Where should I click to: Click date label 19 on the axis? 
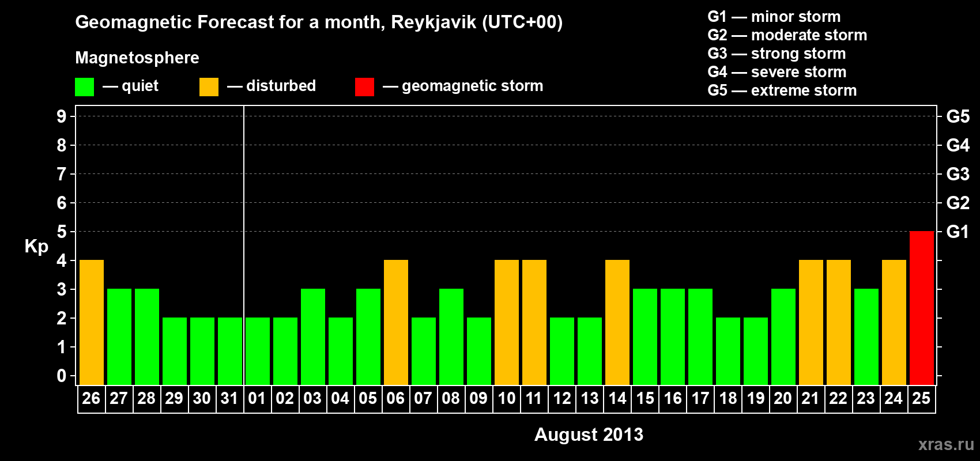755,399
